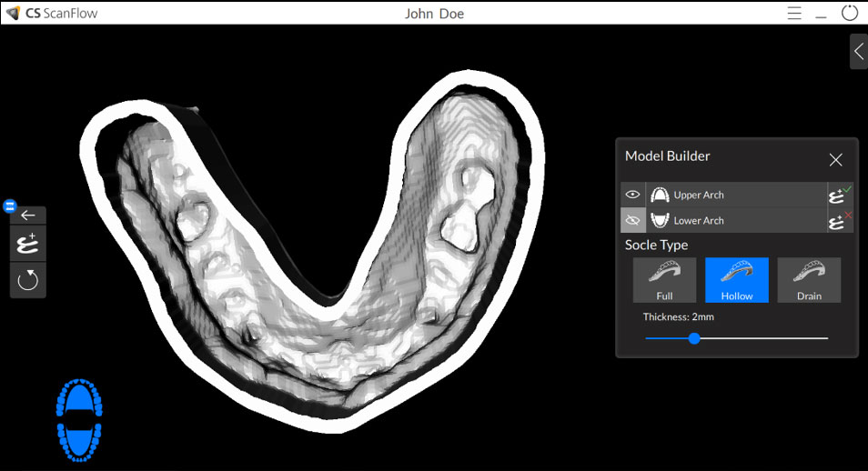Toggle Upper Arch visibility eye

coord(632,195)
